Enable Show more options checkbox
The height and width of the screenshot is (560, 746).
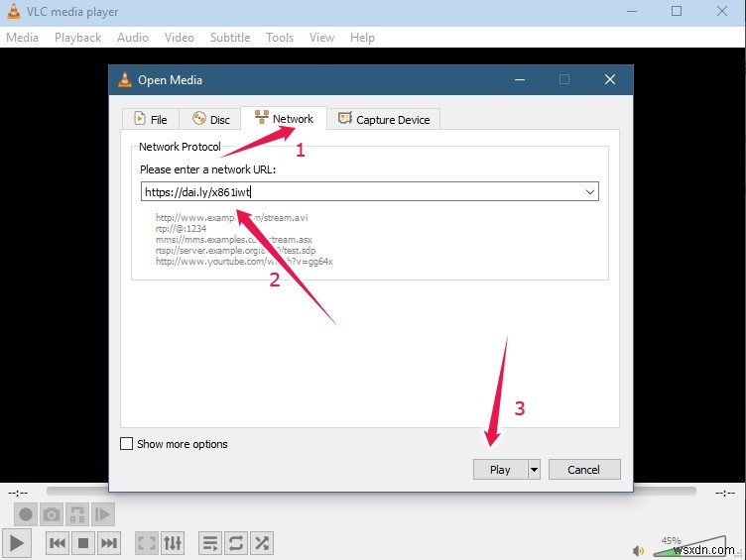(x=127, y=443)
